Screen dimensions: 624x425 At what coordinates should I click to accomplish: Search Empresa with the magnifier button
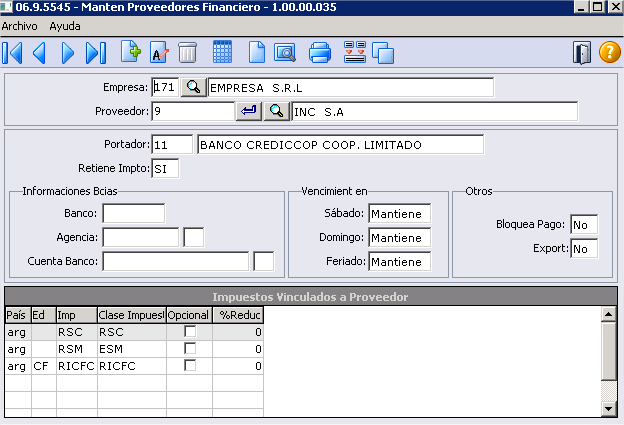(x=193, y=87)
